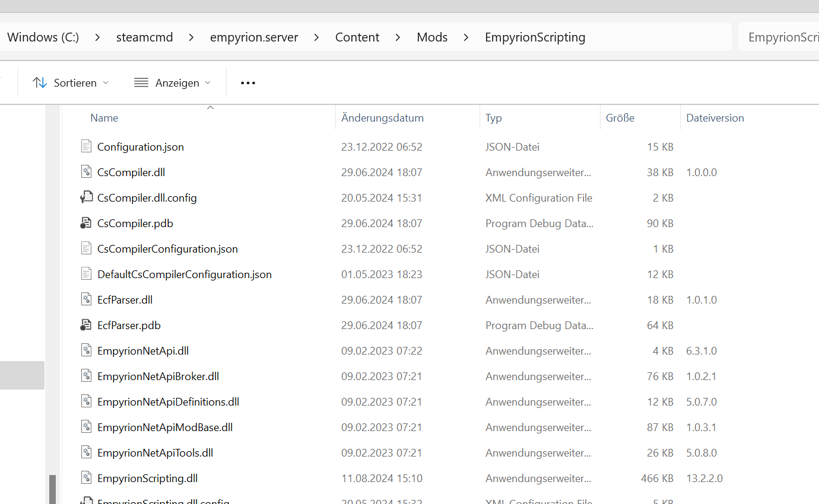Click EmpyrionScripting in the breadcrumb path
819x504 pixels.
click(x=535, y=37)
